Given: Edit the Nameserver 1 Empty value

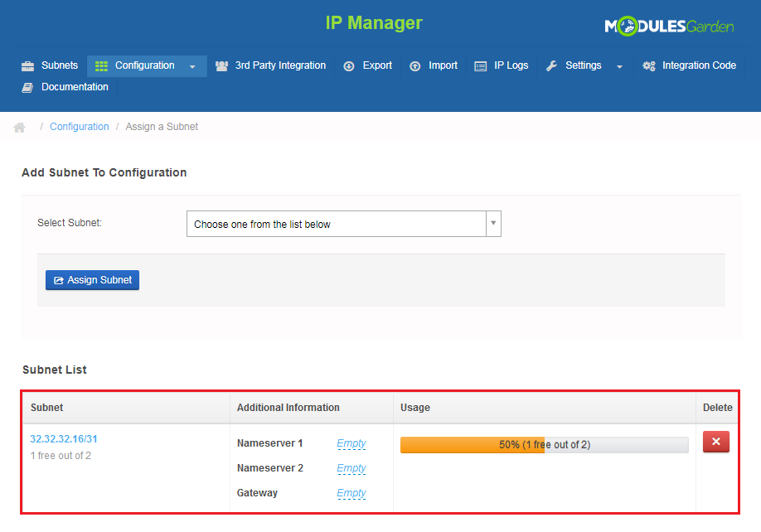Looking at the screenshot, I should 351,443.
